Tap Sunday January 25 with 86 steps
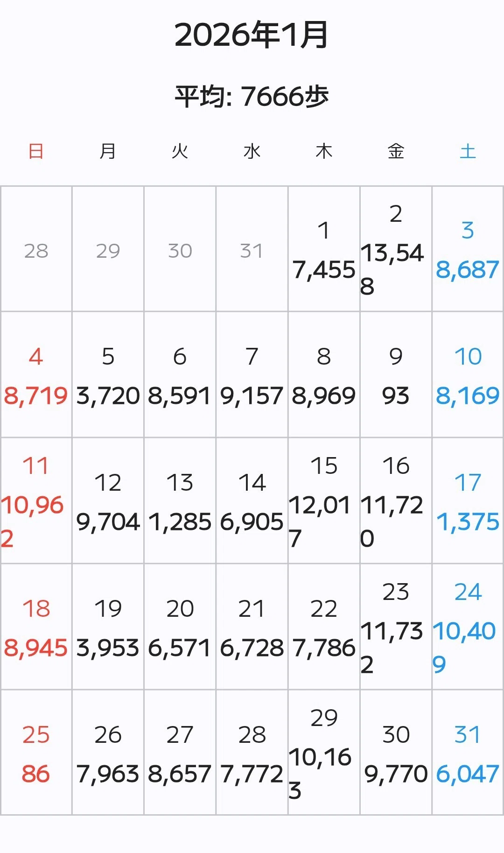The height and width of the screenshot is (853, 504). (36, 753)
